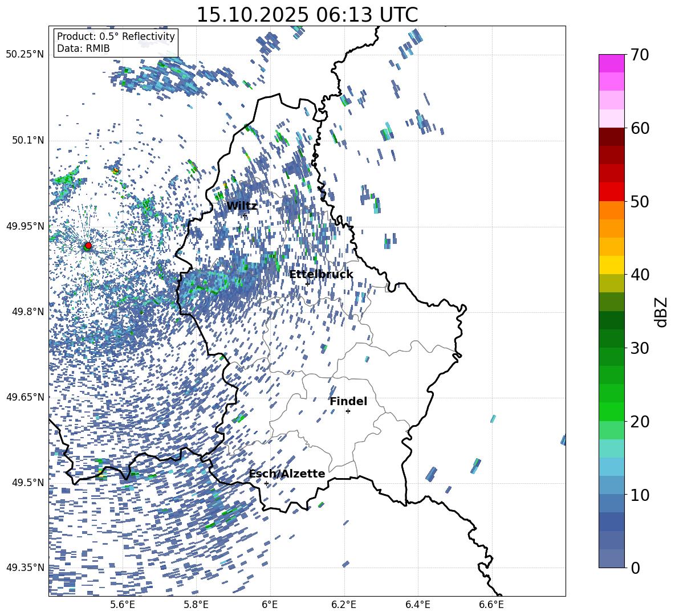Click the 50.1°N latitude label
675x616 pixels.
click(27, 140)
